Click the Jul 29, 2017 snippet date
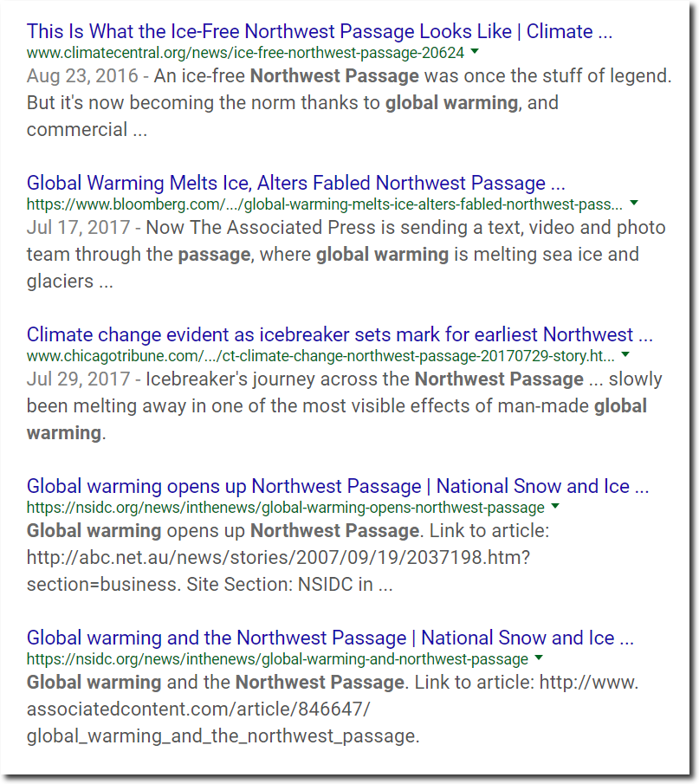This screenshot has height=784, width=699. click(79, 379)
